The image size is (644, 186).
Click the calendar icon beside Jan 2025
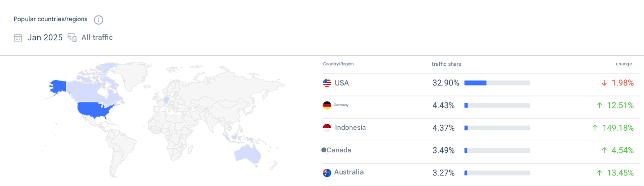(18, 37)
